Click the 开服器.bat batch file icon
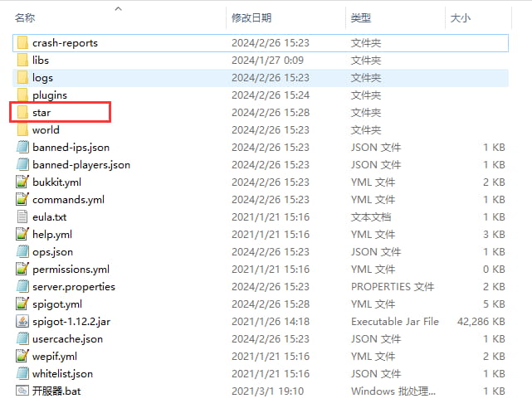This screenshot has height=418, width=532. (22, 391)
